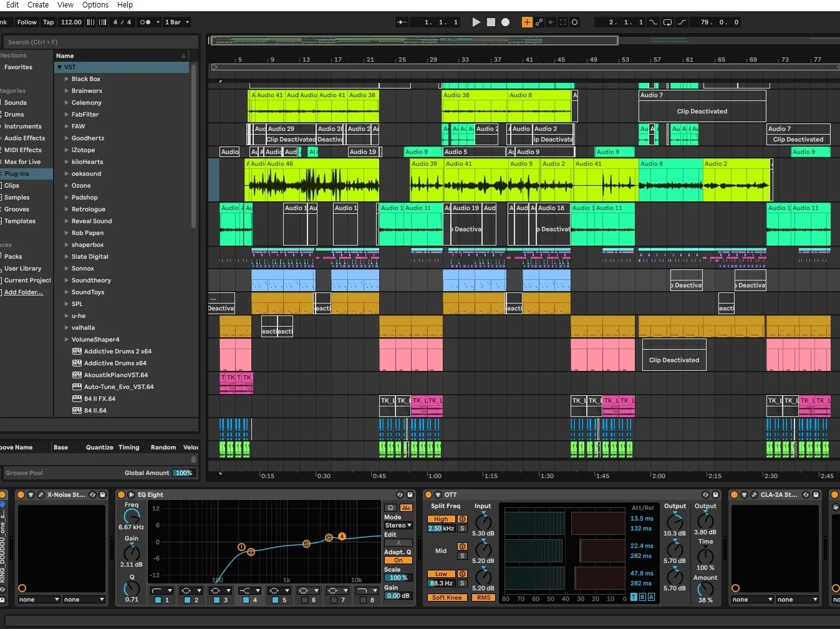Open the View menu
The height and width of the screenshot is (629, 840).
tap(65, 5)
